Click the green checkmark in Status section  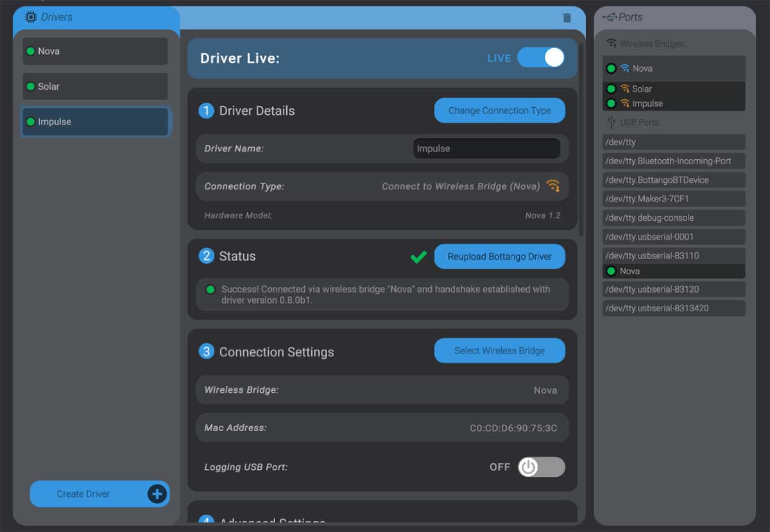point(419,257)
